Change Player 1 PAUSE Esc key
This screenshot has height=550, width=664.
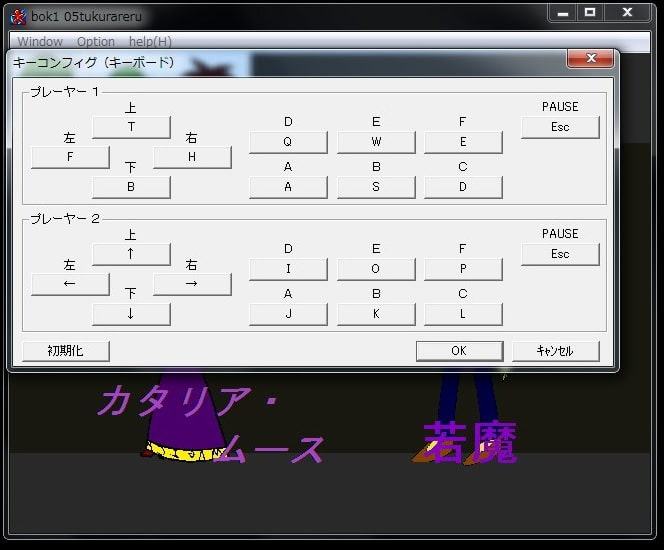click(x=560, y=127)
